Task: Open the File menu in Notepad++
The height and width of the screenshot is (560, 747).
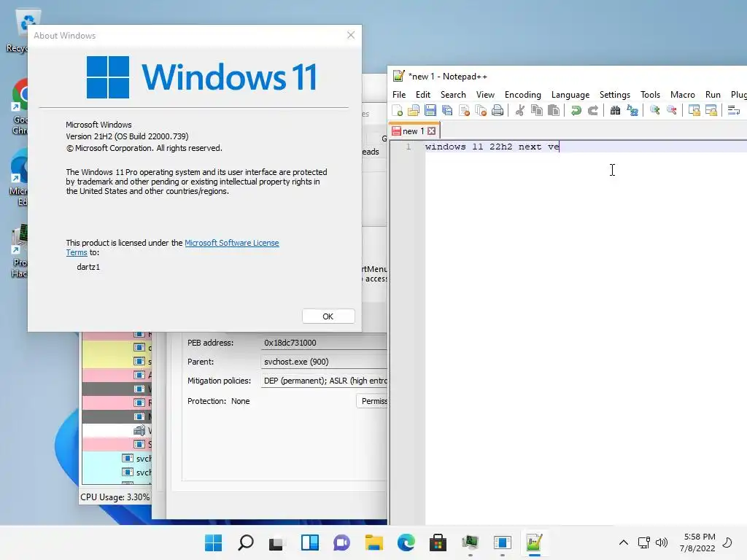Action: click(x=399, y=95)
